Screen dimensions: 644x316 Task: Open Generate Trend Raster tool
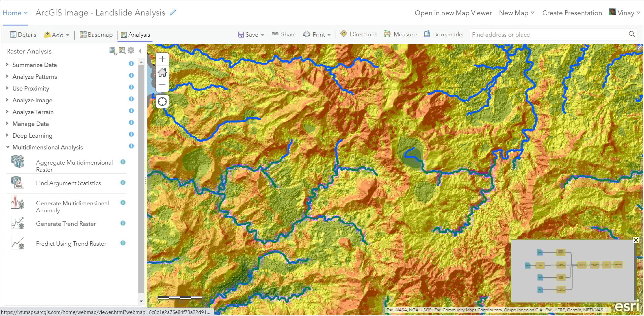66,224
